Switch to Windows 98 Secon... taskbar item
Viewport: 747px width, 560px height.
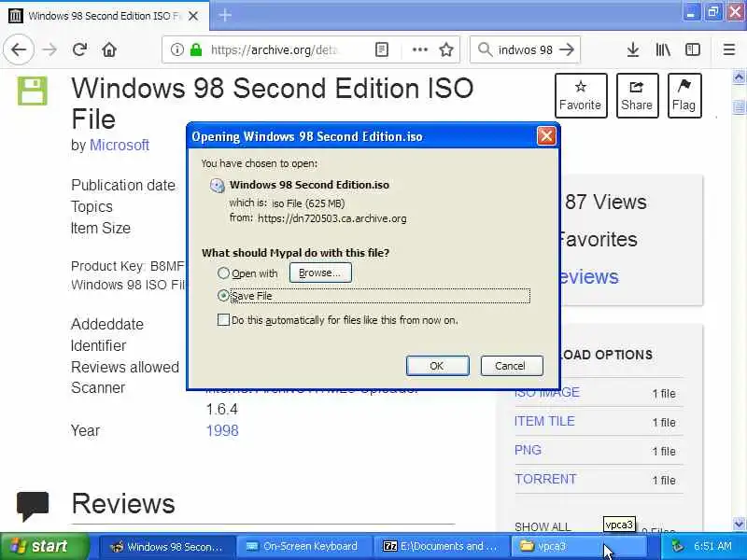point(167,546)
